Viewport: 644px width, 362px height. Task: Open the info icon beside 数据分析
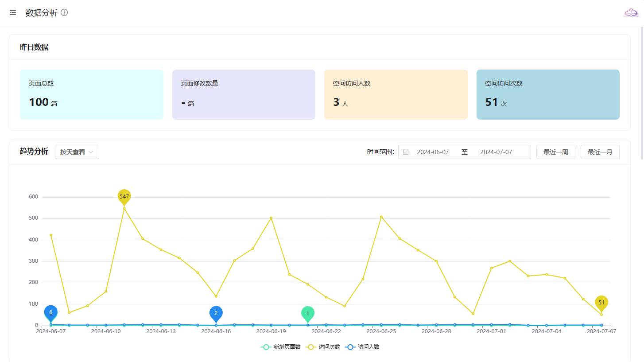point(64,12)
